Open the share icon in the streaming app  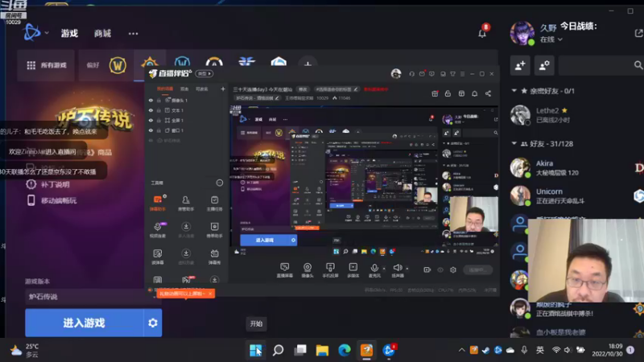point(488,94)
